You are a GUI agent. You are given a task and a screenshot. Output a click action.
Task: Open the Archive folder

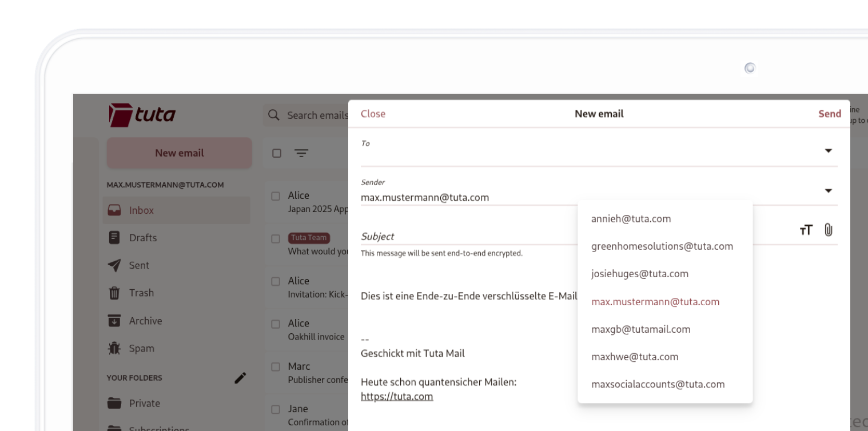tap(176, 321)
